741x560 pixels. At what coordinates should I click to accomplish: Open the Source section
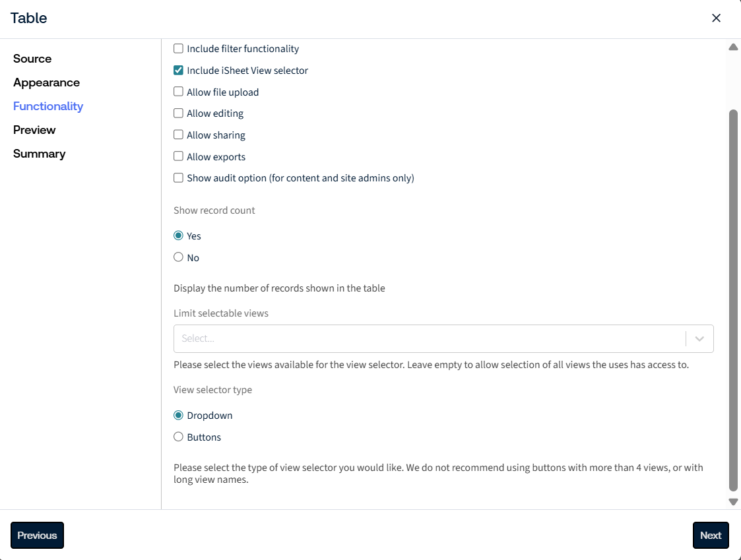(x=32, y=59)
